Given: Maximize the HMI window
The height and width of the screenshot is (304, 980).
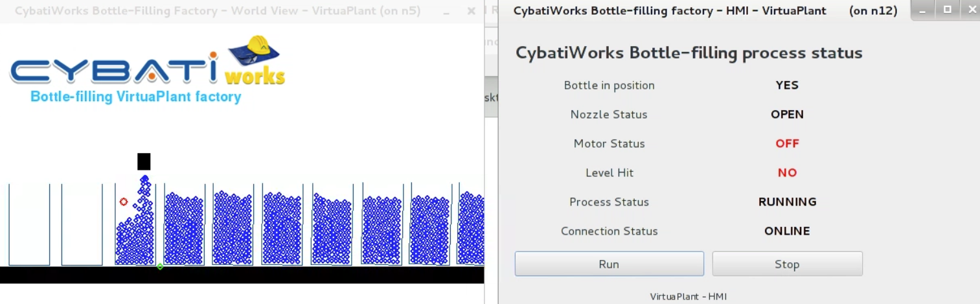Looking at the screenshot, I should pos(947,10).
